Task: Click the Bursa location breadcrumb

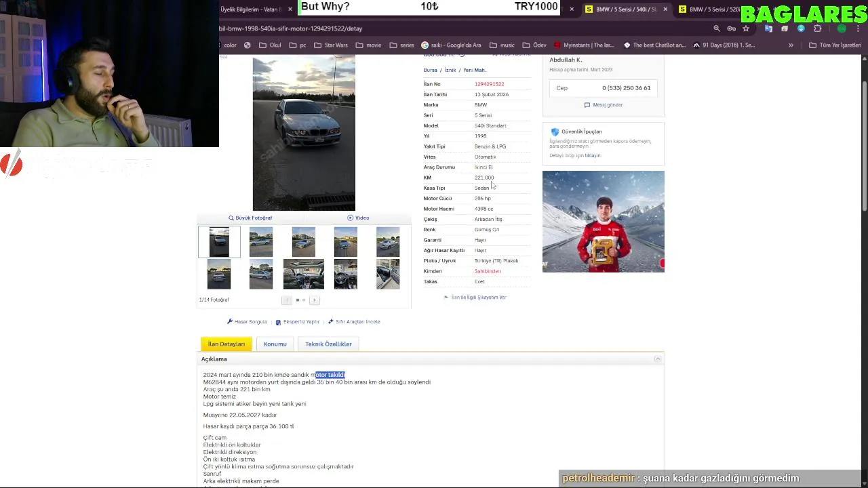Action: click(430, 70)
